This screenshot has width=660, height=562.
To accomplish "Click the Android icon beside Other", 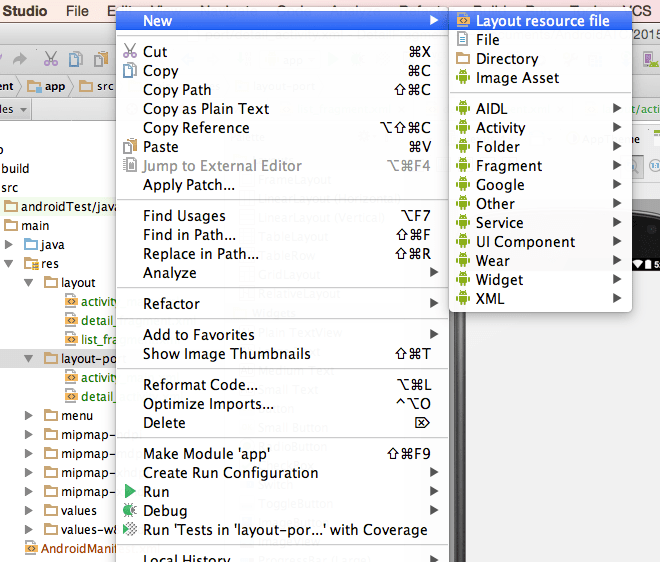I will pos(463,203).
